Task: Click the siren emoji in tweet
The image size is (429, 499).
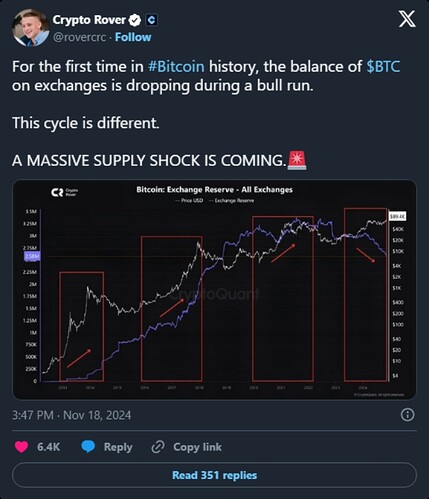Action: click(297, 160)
